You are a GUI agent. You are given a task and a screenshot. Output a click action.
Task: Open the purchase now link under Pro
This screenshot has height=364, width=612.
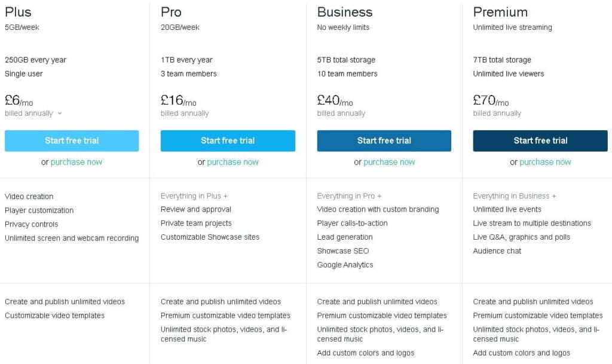tap(233, 162)
